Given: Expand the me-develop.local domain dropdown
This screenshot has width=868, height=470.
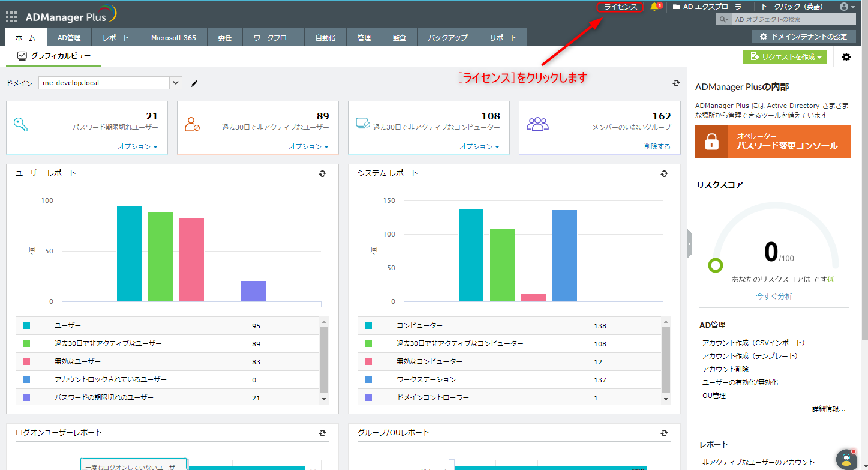Looking at the screenshot, I should [175, 83].
